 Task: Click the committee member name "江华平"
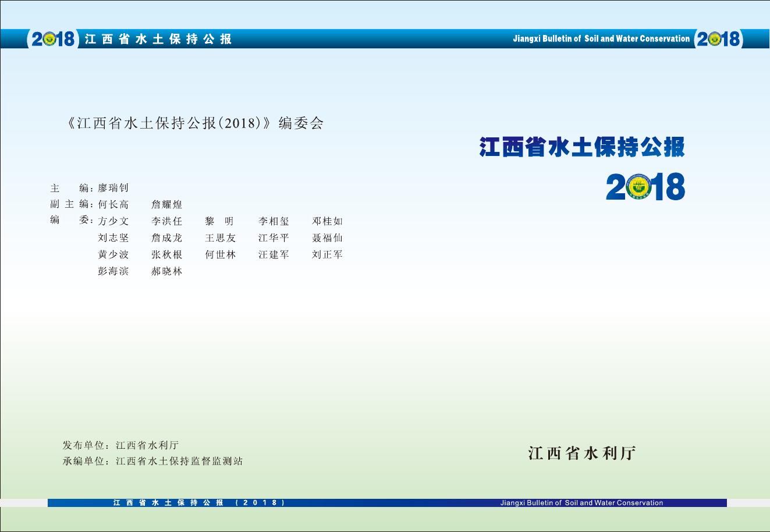click(274, 237)
